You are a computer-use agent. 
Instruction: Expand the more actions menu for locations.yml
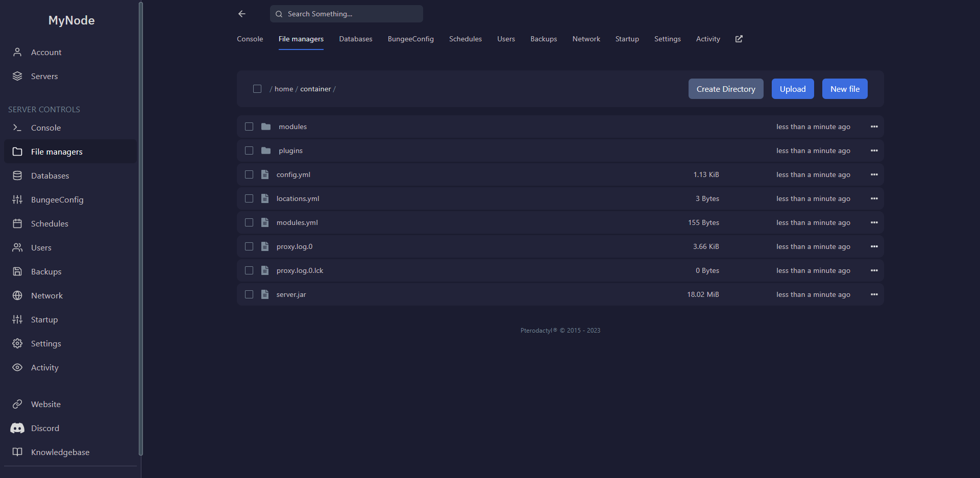point(874,198)
